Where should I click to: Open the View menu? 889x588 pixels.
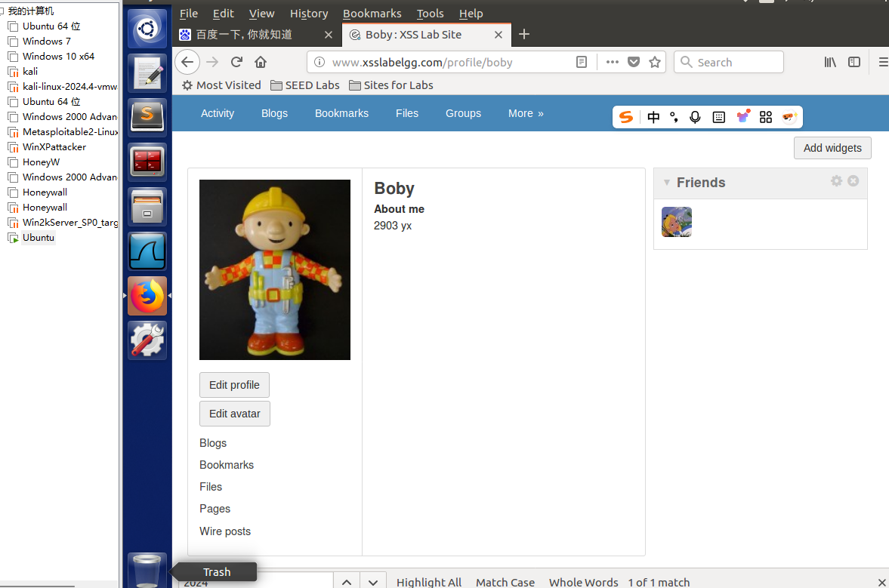pos(262,14)
